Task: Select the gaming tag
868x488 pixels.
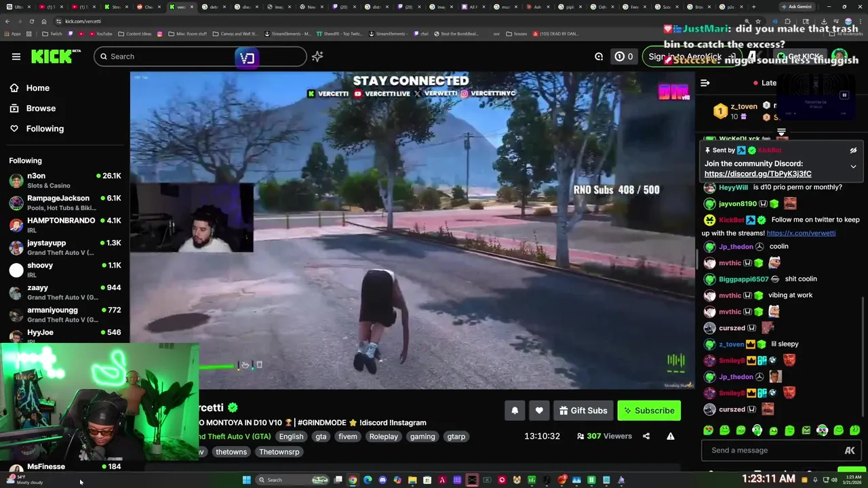Action: [422, 437]
